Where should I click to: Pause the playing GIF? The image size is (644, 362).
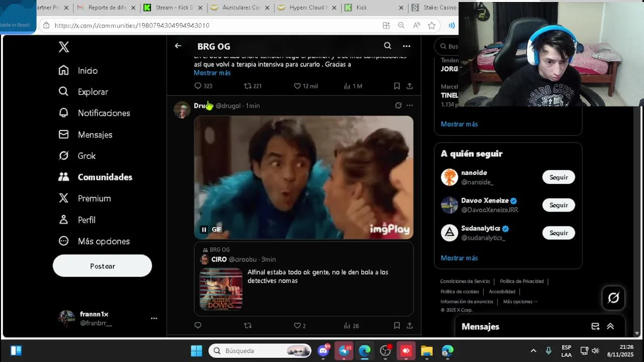204,229
